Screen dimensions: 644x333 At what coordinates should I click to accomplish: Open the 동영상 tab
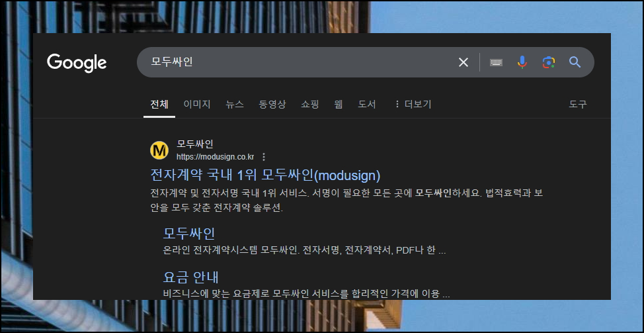(272, 105)
